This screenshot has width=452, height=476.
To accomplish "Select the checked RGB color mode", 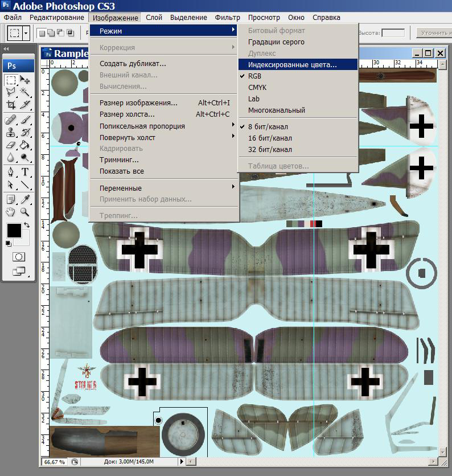I will coord(298,76).
